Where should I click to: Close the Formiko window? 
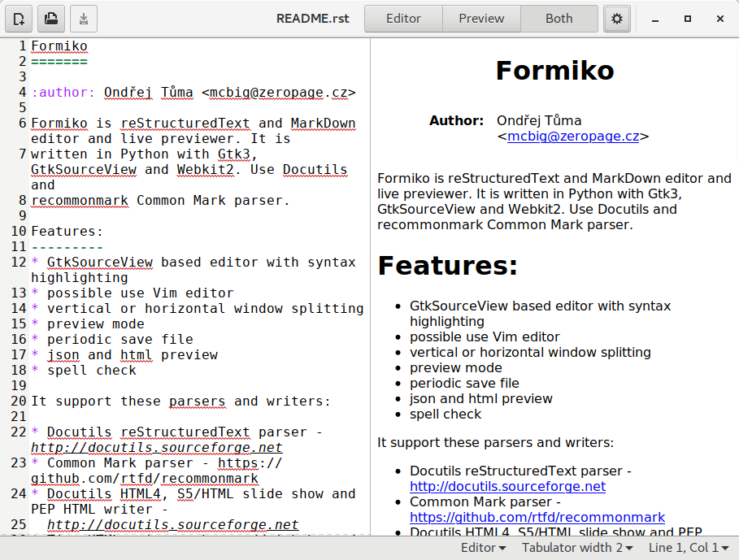(720, 19)
